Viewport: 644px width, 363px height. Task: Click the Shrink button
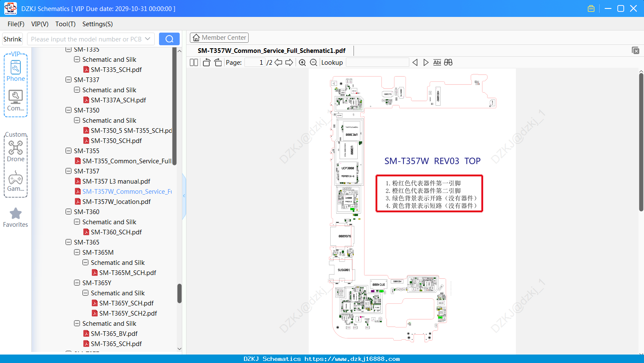(x=13, y=39)
